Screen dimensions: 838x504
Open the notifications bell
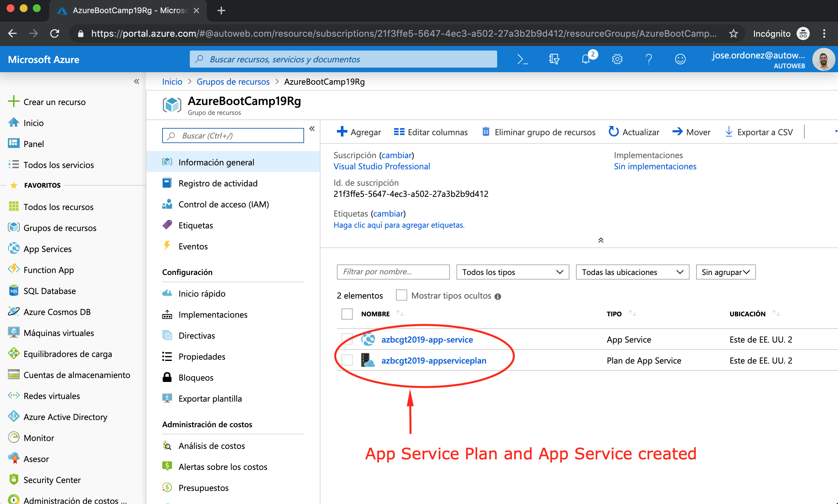[x=586, y=59]
